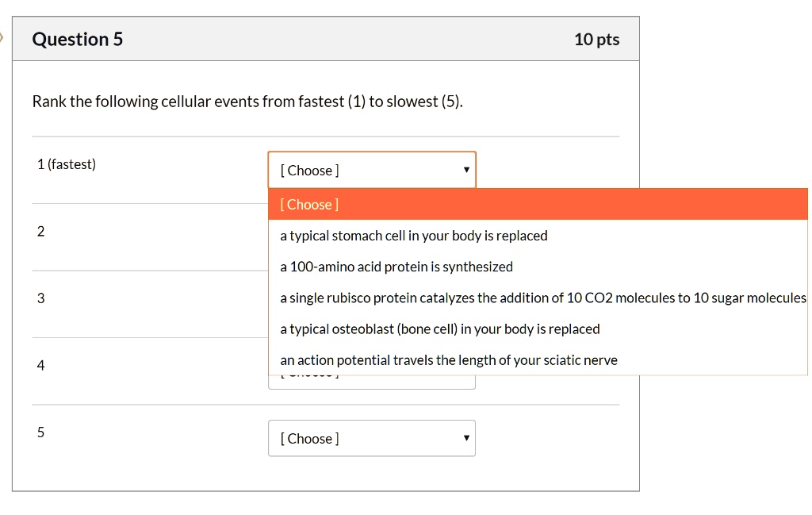Click the Question 5 header

point(77,39)
